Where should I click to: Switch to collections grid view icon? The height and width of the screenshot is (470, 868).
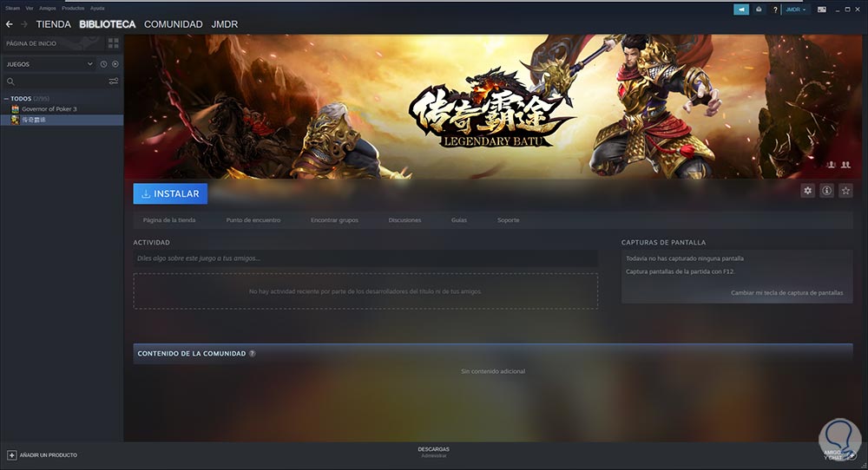(114, 43)
